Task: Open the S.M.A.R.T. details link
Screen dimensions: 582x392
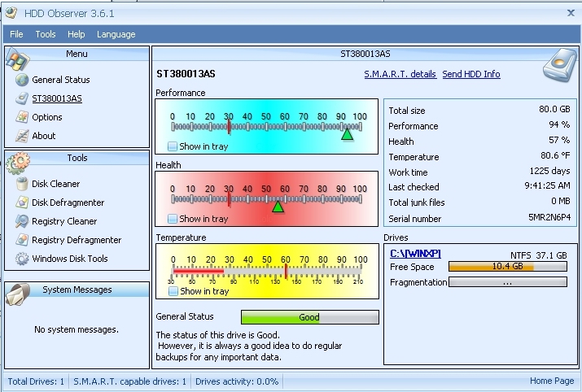Action: (400, 74)
